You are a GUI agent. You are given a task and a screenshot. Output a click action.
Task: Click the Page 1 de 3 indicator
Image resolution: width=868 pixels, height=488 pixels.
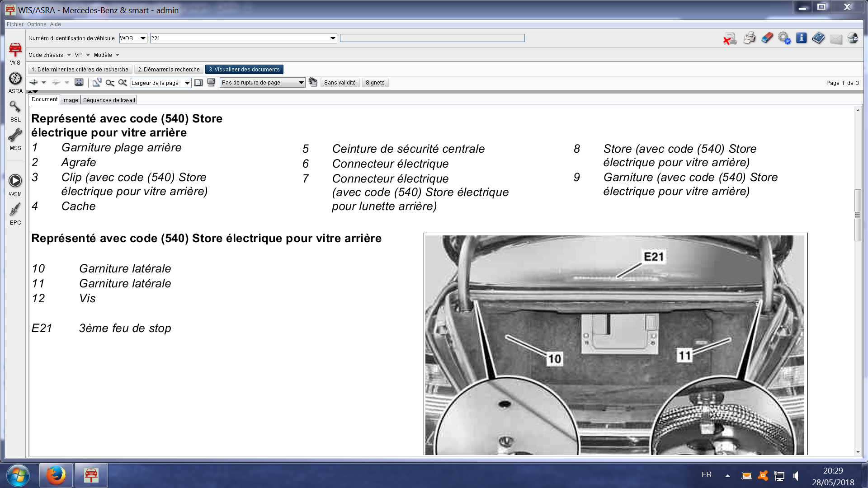(x=842, y=83)
